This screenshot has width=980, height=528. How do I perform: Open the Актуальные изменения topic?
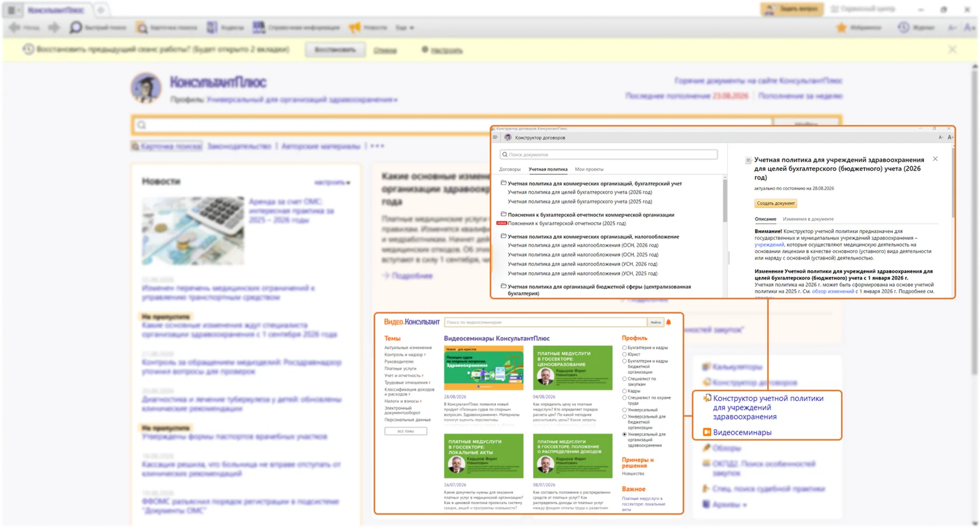pos(408,348)
